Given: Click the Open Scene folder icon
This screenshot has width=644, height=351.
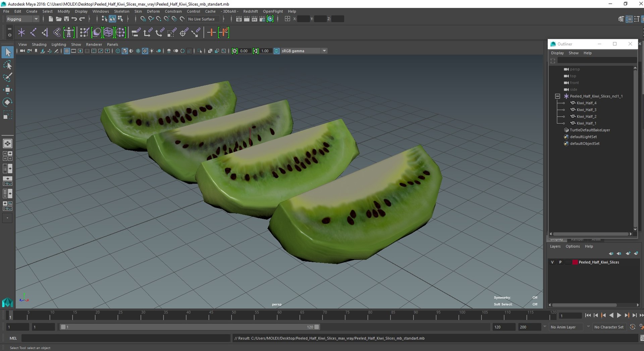Looking at the screenshot, I should pyautogui.click(x=58, y=19).
